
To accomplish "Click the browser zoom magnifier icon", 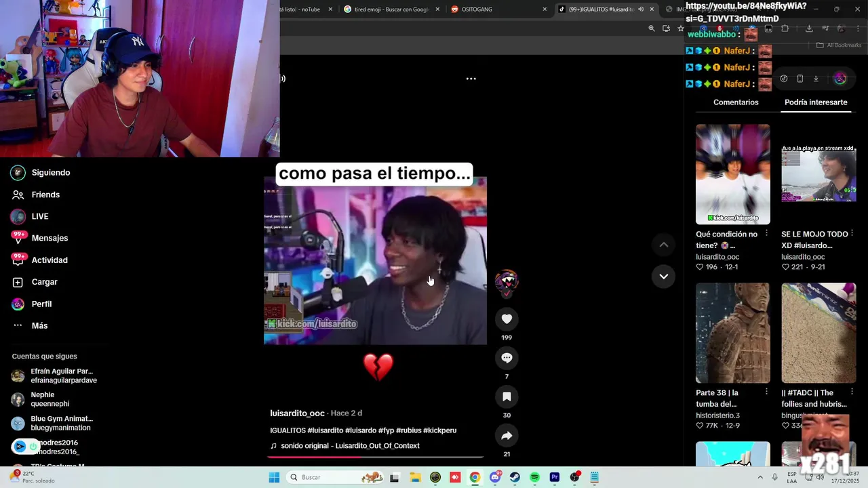I will 652,28.
